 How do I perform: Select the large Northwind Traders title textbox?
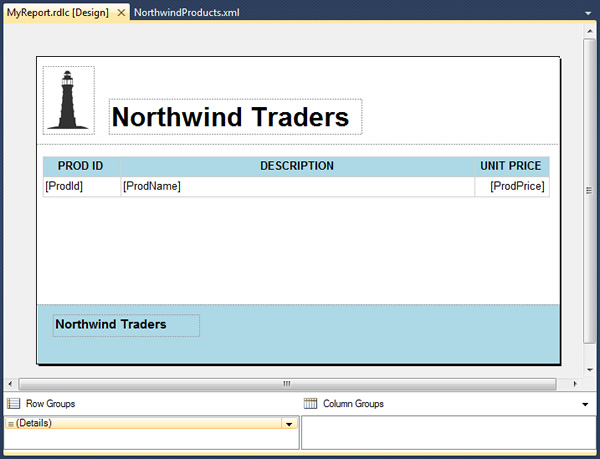click(235, 117)
